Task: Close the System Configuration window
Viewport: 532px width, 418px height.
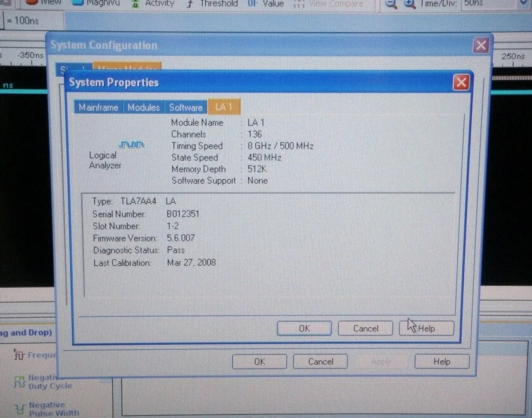Action: click(x=481, y=45)
